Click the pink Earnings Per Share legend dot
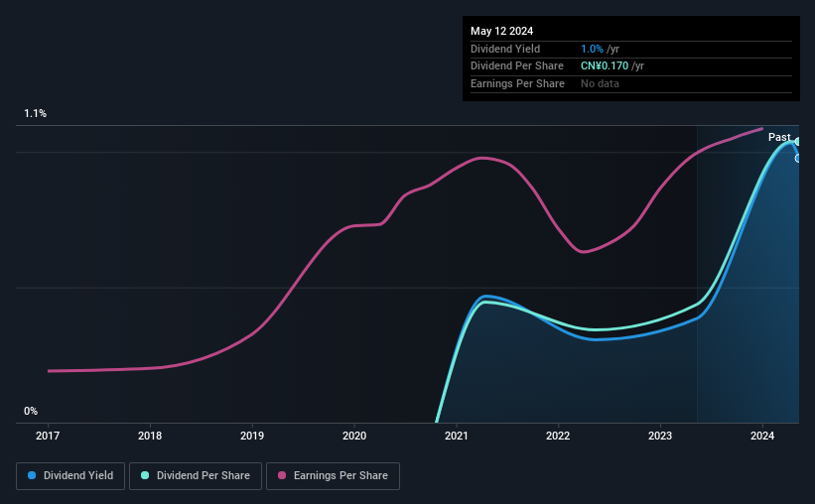The width and height of the screenshot is (815, 504). [282, 475]
